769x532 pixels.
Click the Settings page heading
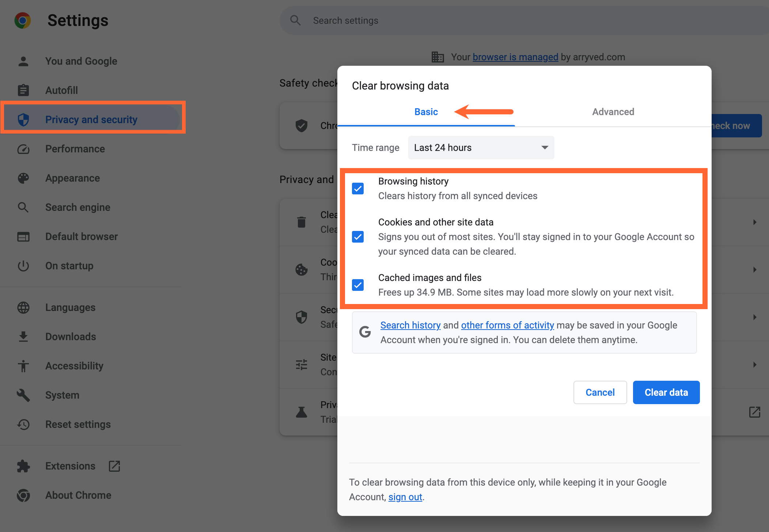click(78, 20)
